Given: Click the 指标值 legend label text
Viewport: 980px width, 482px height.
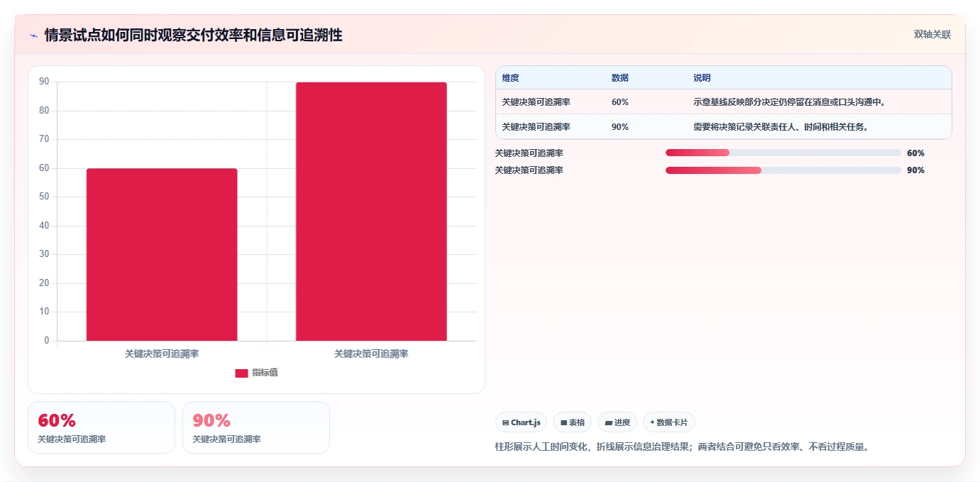Looking at the screenshot, I should [x=265, y=373].
